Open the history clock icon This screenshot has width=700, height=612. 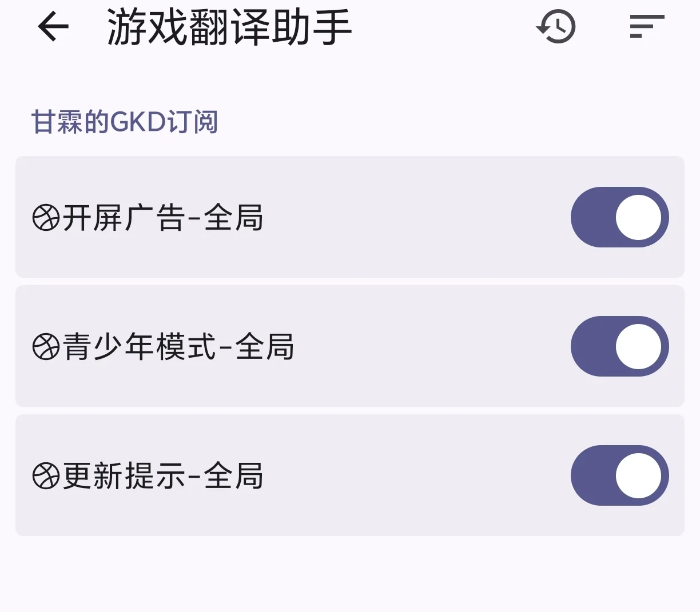pyautogui.click(x=556, y=27)
